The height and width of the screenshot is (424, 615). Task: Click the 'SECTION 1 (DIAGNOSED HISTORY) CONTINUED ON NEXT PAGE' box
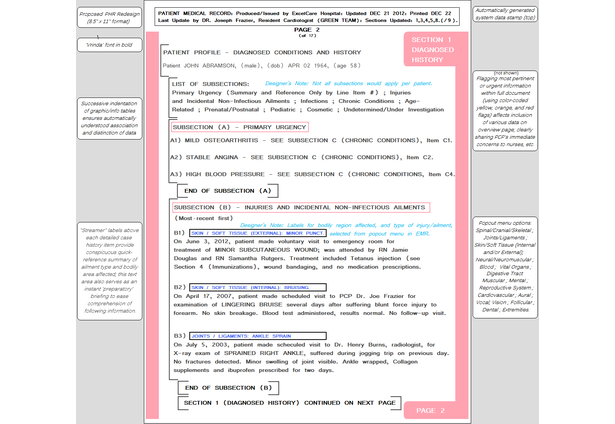(x=289, y=403)
